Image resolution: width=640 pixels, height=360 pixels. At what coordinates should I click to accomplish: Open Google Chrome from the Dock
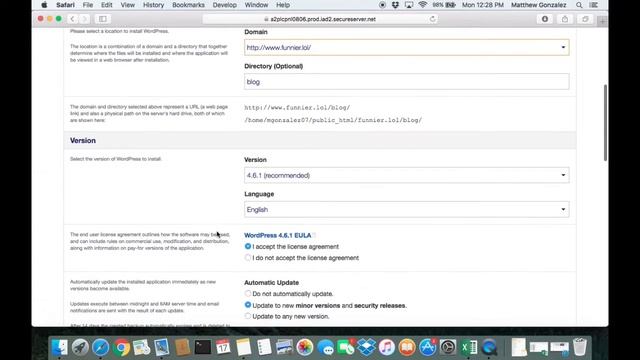(x=121, y=347)
